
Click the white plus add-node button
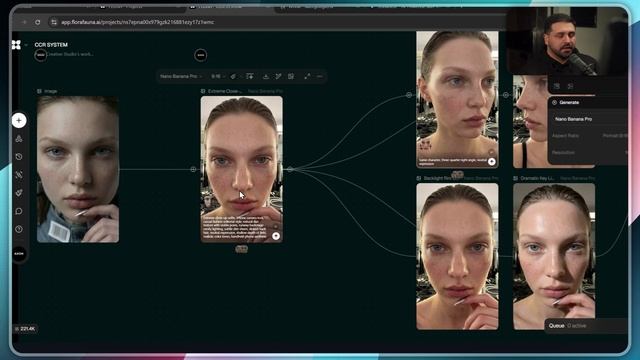tap(19, 120)
